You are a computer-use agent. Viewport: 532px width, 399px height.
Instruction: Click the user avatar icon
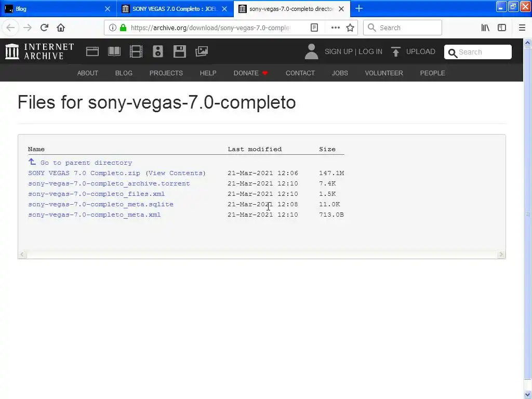pyautogui.click(x=312, y=51)
